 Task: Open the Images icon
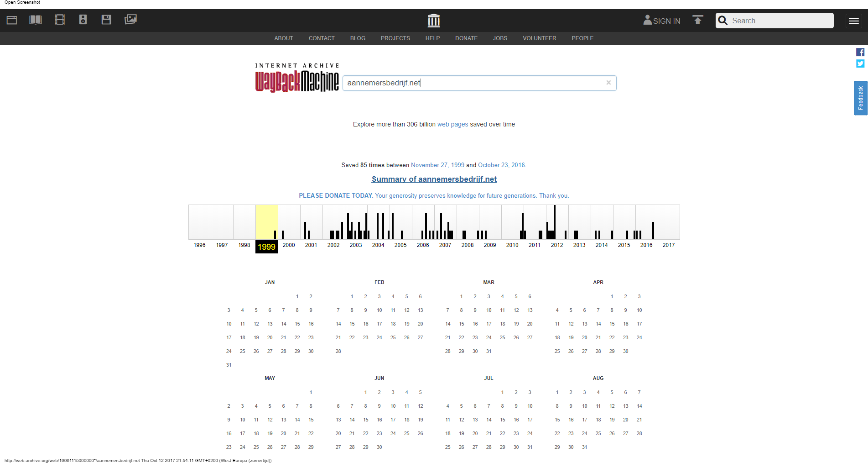coord(130,19)
